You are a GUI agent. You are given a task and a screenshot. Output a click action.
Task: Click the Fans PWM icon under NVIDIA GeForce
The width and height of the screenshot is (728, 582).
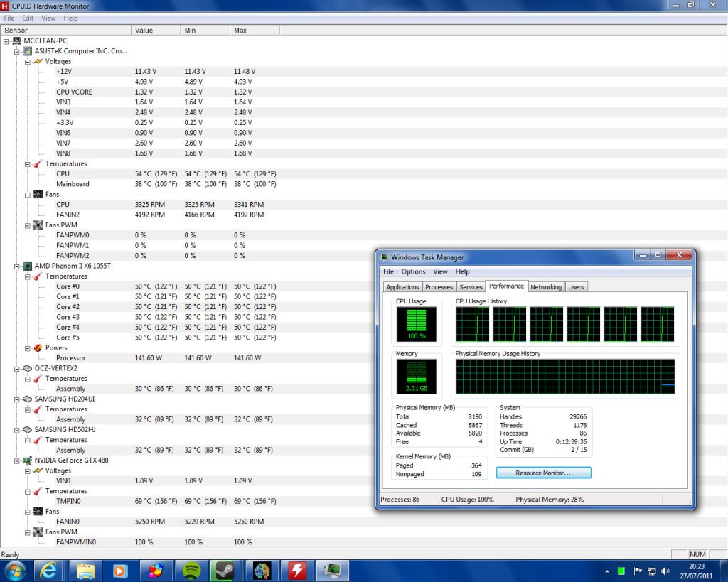click(x=38, y=532)
